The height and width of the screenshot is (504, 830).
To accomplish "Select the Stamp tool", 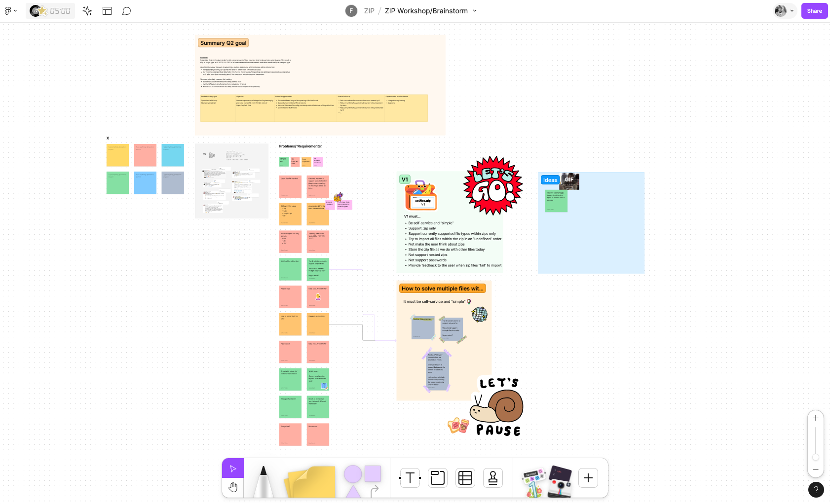I will (493, 478).
